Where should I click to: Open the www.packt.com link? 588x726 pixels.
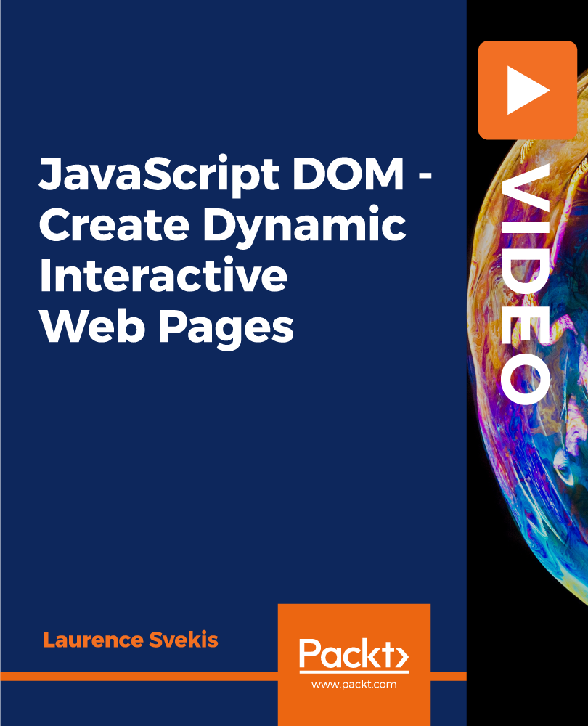pyautogui.click(x=354, y=685)
